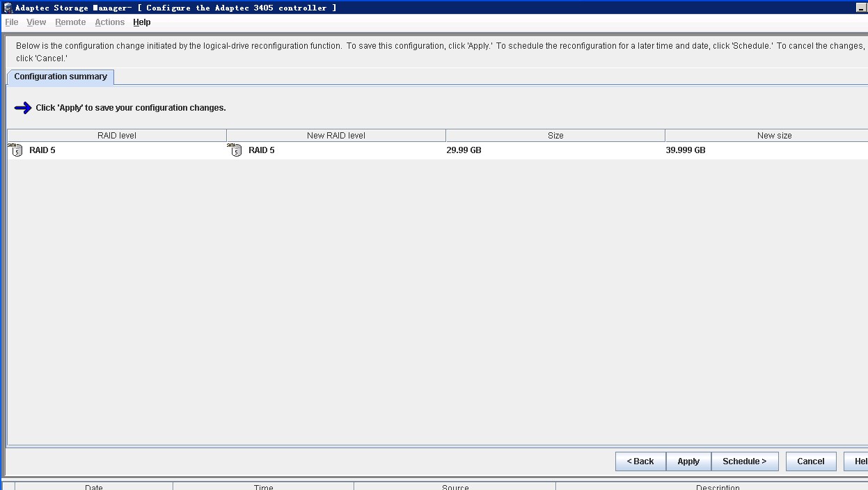This screenshot has height=490, width=868.
Task: Click the blue arrow instruction icon
Action: pyautogui.click(x=23, y=108)
